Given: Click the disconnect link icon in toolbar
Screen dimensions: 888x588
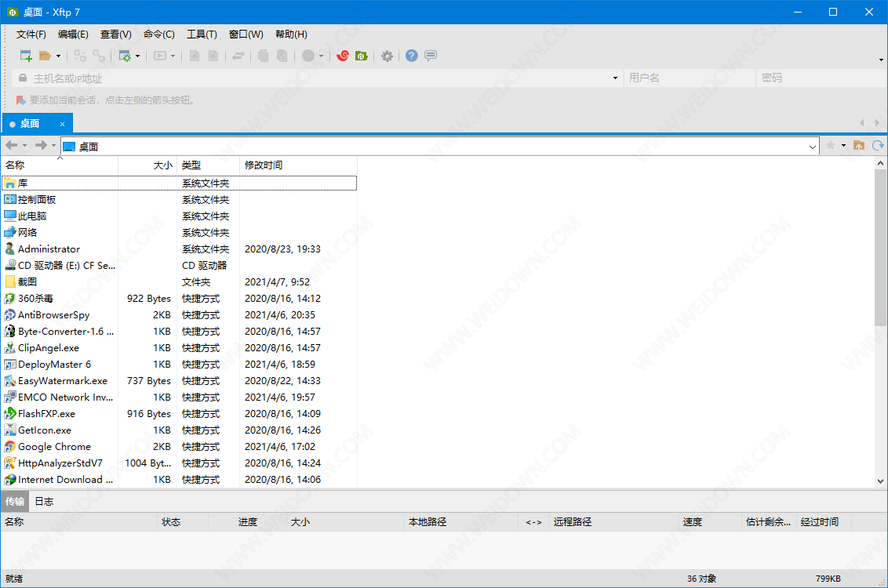Looking at the screenshot, I should pyautogui.click(x=99, y=56).
